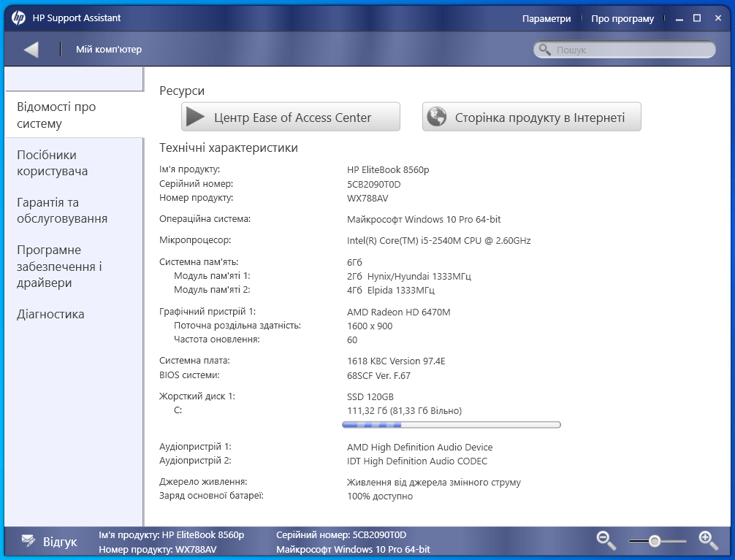The height and width of the screenshot is (560, 735).
Task: Click the Ресурси section heading
Action: pos(182,91)
